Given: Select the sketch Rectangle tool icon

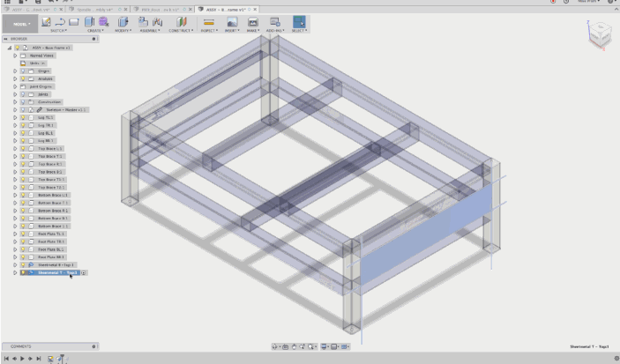Looking at the screenshot, I should (74, 22).
